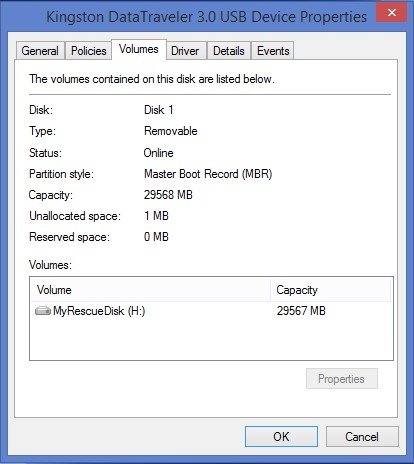414x464 pixels.
Task: Select the Volumes tab
Action: click(139, 49)
